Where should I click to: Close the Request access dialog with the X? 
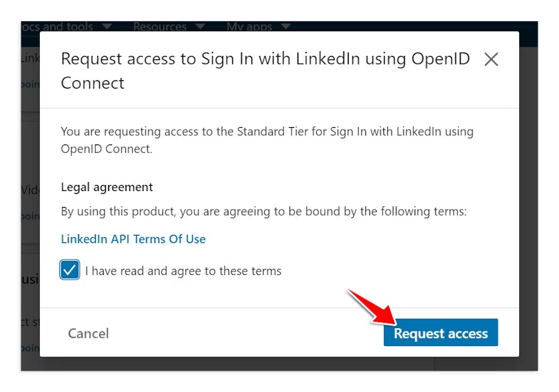click(491, 59)
